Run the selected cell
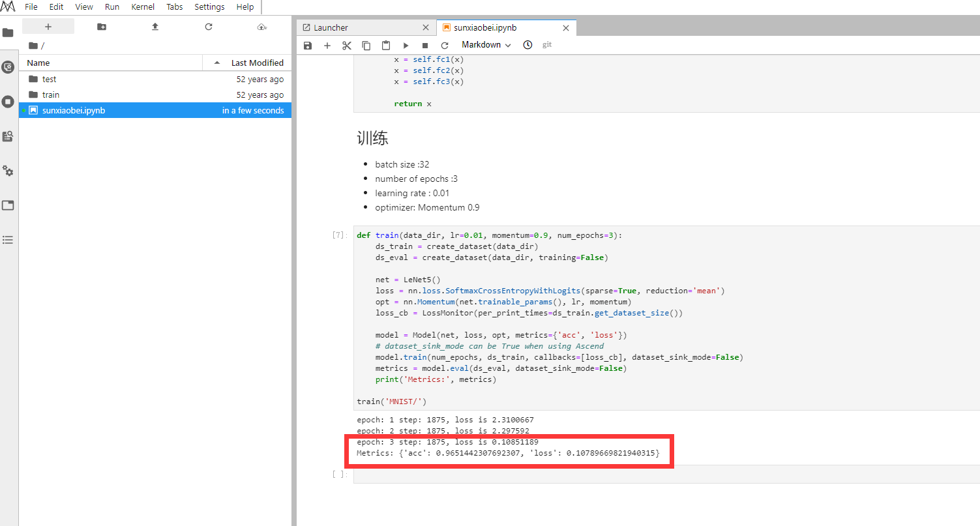980x526 pixels. 406,46
